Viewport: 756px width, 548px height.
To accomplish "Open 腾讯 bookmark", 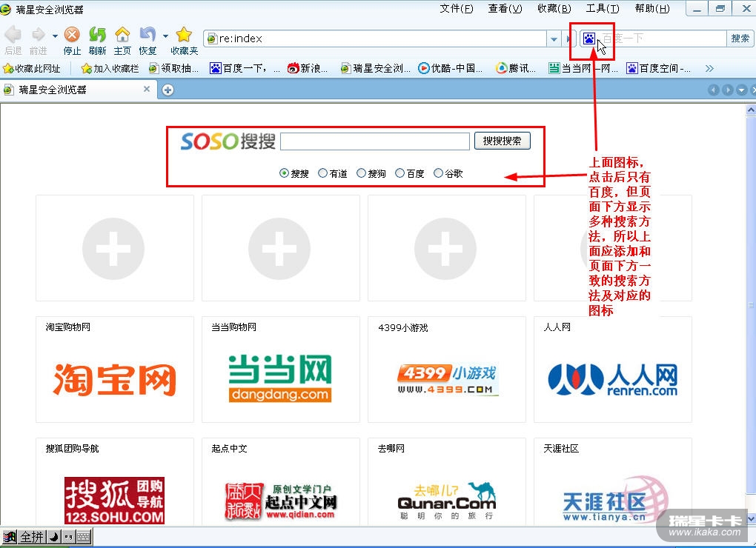I will point(516,68).
